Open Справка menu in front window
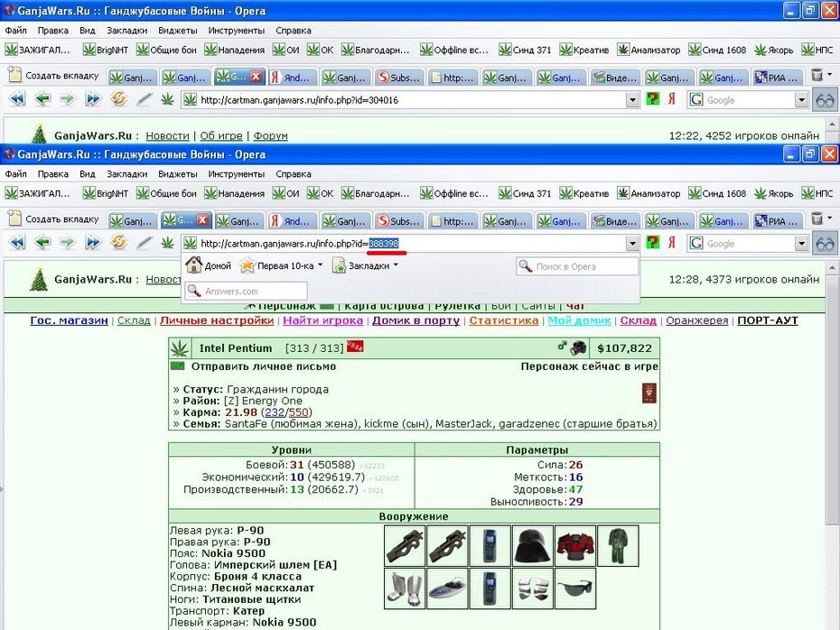This screenshot has height=630, width=840. coord(294,174)
